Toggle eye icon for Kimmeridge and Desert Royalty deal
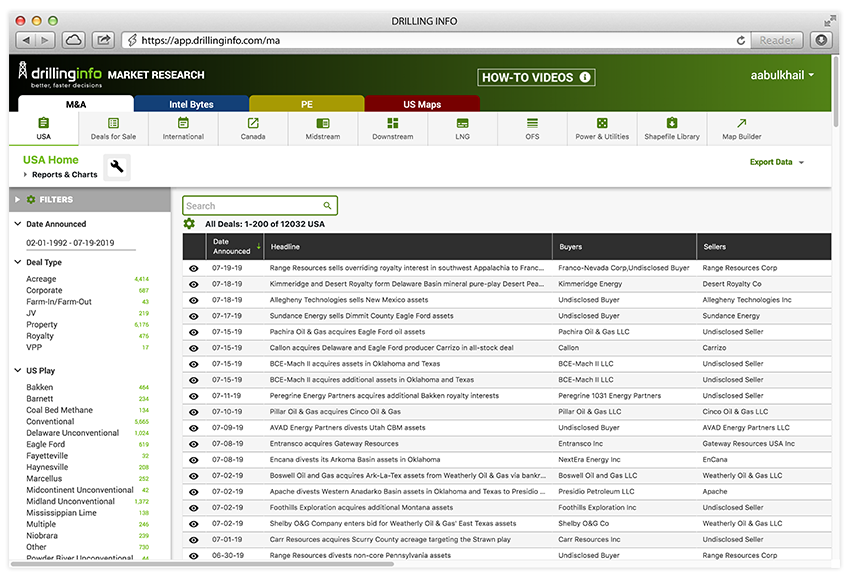Viewport: 850px width, 579px height. (194, 284)
